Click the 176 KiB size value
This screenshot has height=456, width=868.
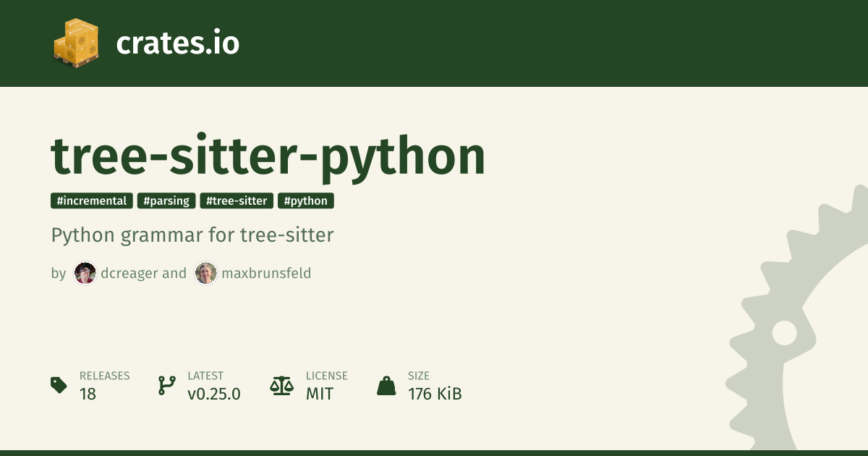(x=435, y=394)
